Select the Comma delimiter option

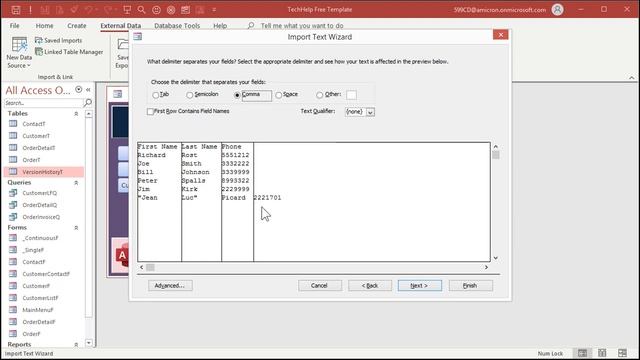(237, 95)
